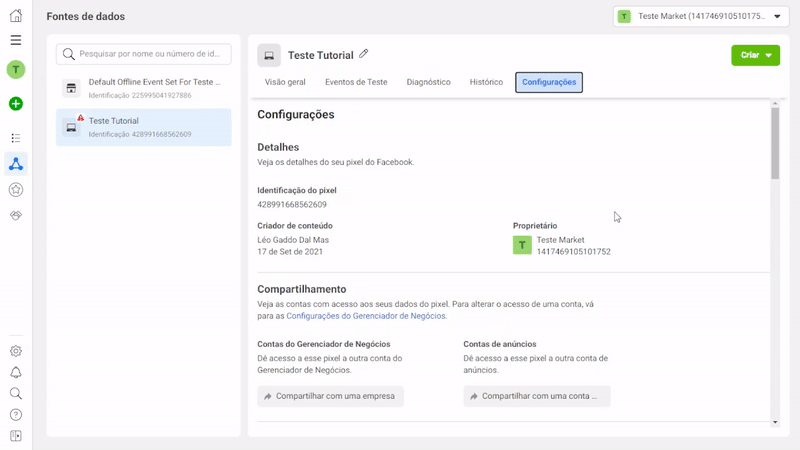Open Configurações do Gerenciador de Negócios link

366,316
